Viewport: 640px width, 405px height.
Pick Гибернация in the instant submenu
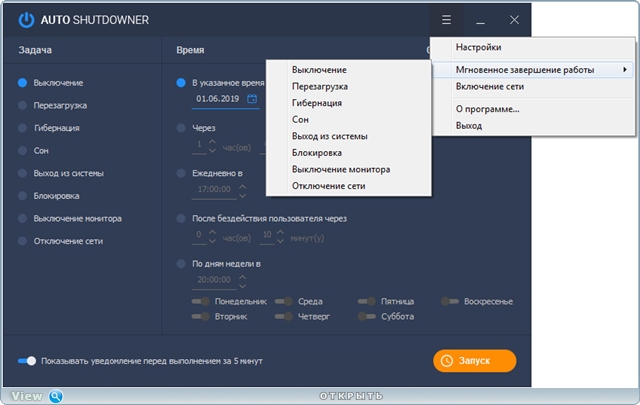349,103
